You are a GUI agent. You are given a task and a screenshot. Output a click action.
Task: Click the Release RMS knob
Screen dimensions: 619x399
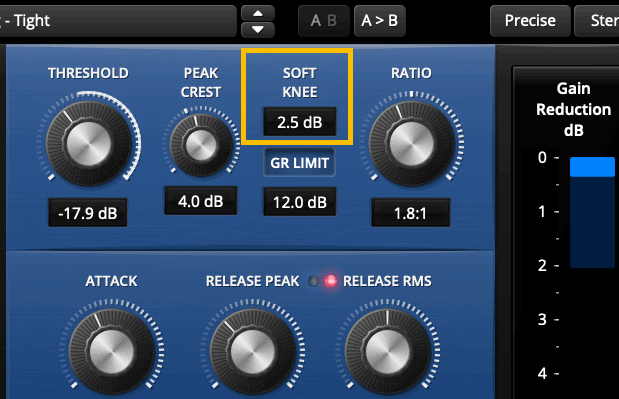tap(388, 351)
